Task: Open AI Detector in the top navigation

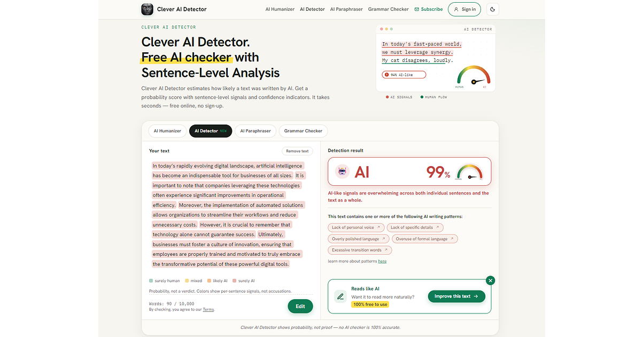Action: coord(312,9)
